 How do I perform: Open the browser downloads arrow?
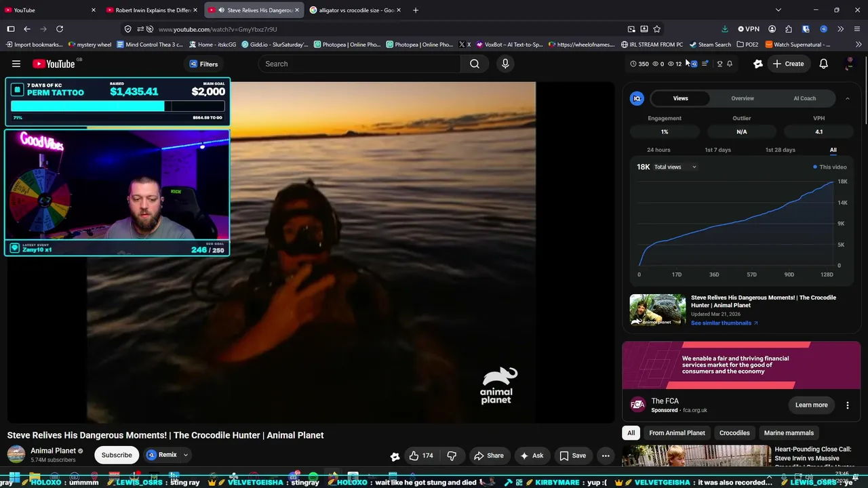tap(725, 29)
